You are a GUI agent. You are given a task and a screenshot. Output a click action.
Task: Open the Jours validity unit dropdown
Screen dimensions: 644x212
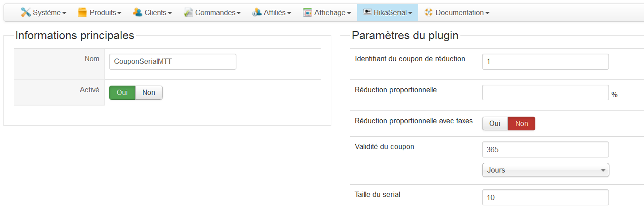[x=545, y=170]
